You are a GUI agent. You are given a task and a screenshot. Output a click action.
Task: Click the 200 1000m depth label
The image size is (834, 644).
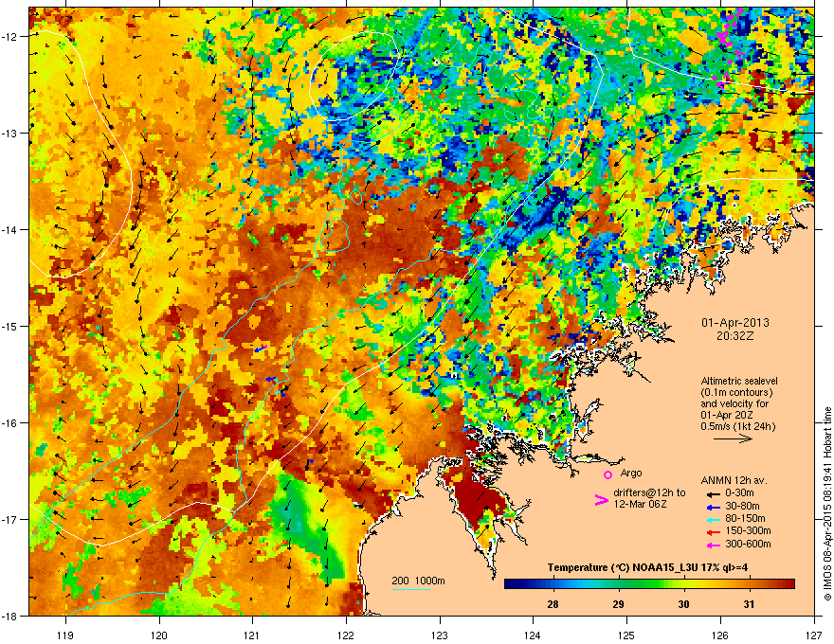point(418,581)
